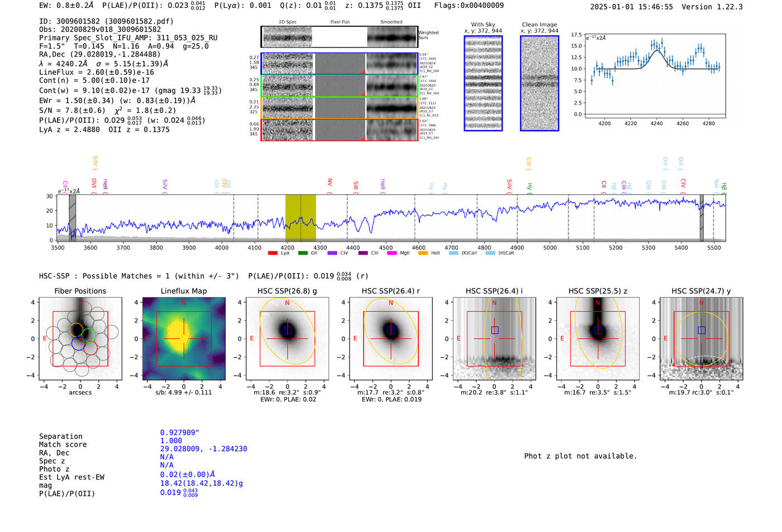Click the 'Primary Spec_Slot_IFU_AMP: 311_053_025_RU' line

pos(128,38)
